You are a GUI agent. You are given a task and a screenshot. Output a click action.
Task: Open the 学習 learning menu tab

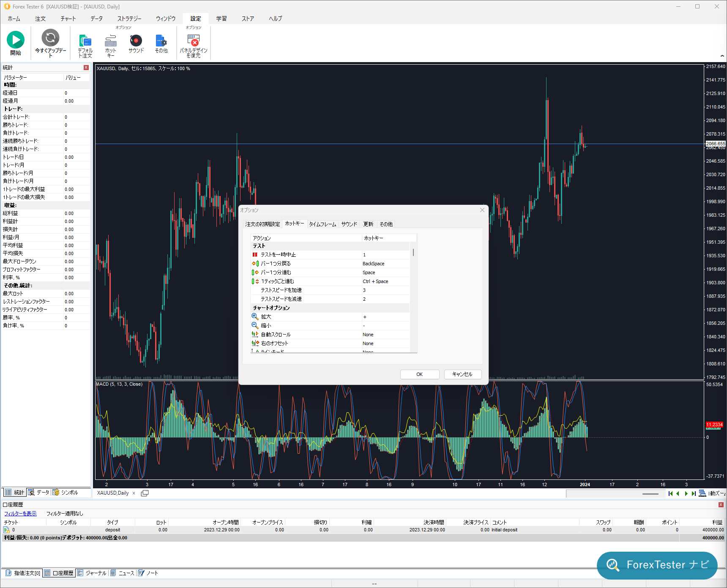(221, 19)
